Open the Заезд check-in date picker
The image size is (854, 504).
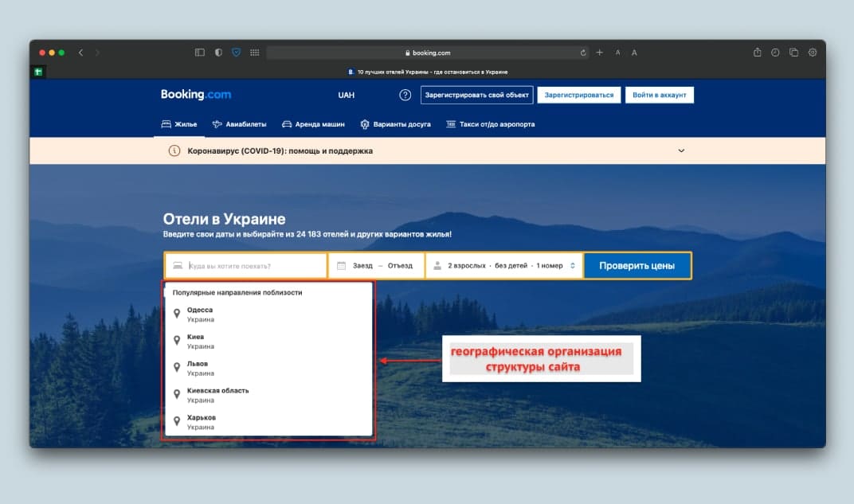pos(362,266)
